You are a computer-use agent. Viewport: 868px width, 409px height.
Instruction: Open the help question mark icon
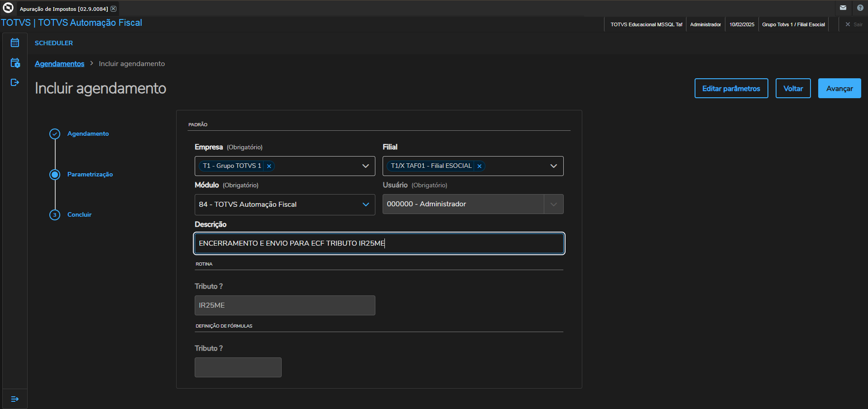860,8
